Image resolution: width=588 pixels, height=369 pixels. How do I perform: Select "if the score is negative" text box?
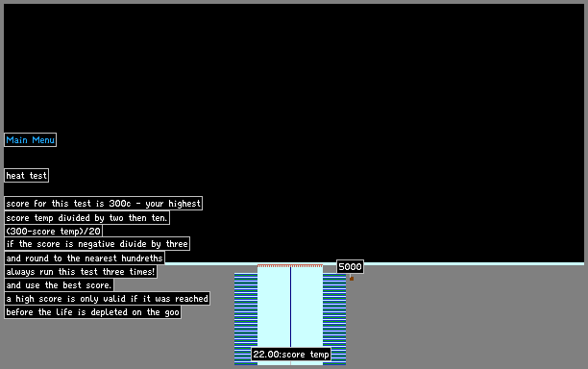coord(97,244)
